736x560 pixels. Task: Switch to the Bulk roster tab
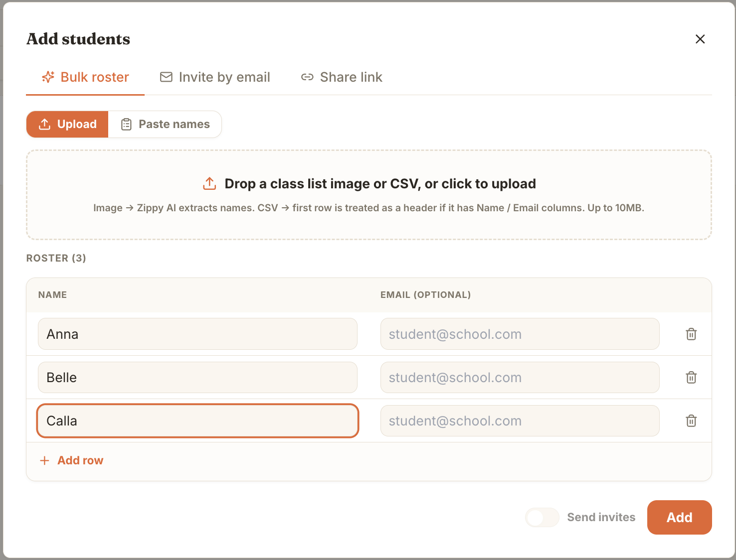coord(85,77)
